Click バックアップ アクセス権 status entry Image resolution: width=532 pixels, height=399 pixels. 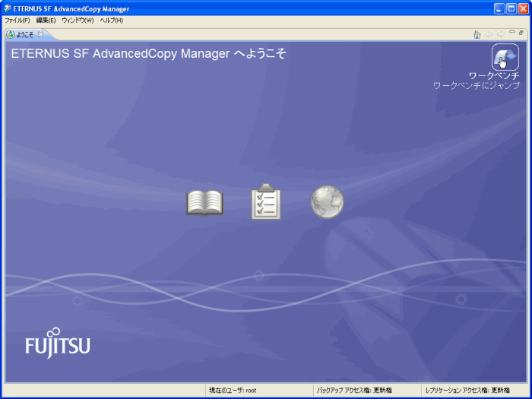coord(355,391)
